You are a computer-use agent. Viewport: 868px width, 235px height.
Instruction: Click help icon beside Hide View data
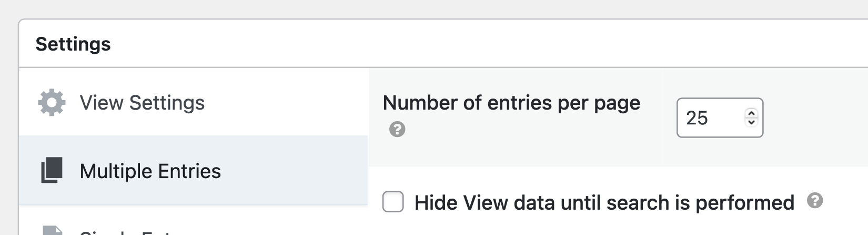tap(814, 201)
